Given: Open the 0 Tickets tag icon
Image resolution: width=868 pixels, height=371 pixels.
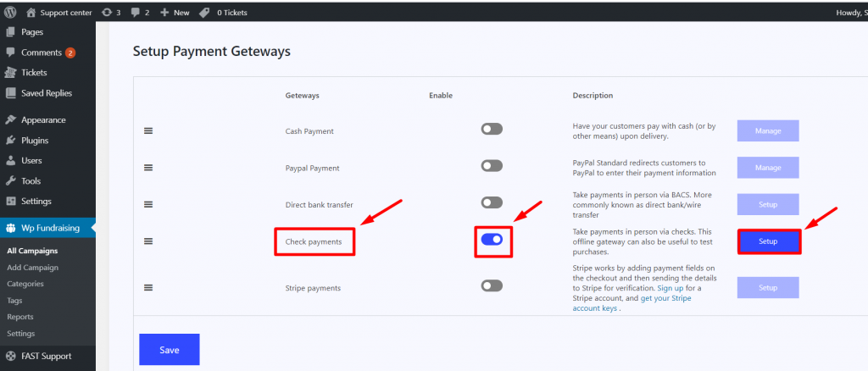Looking at the screenshot, I should 204,12.
